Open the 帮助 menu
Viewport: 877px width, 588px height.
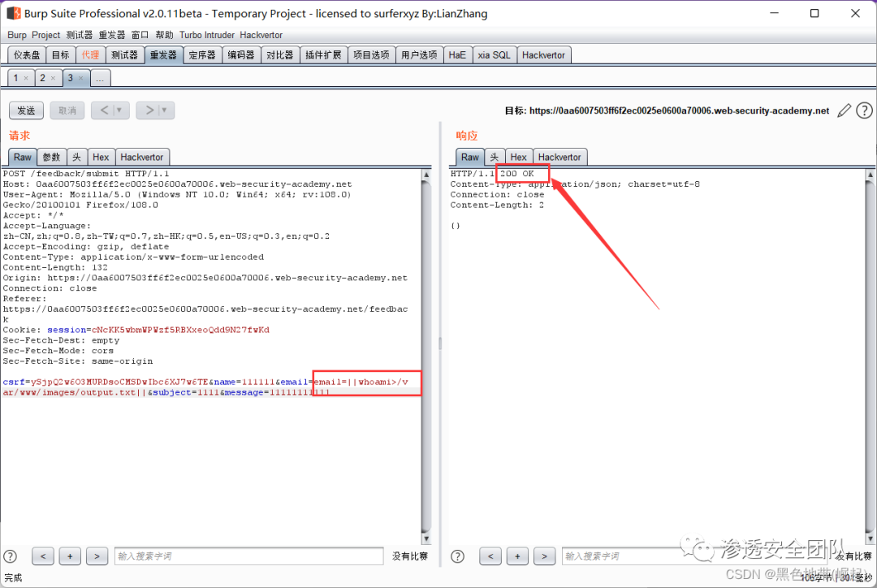click(x=164, y=35)
